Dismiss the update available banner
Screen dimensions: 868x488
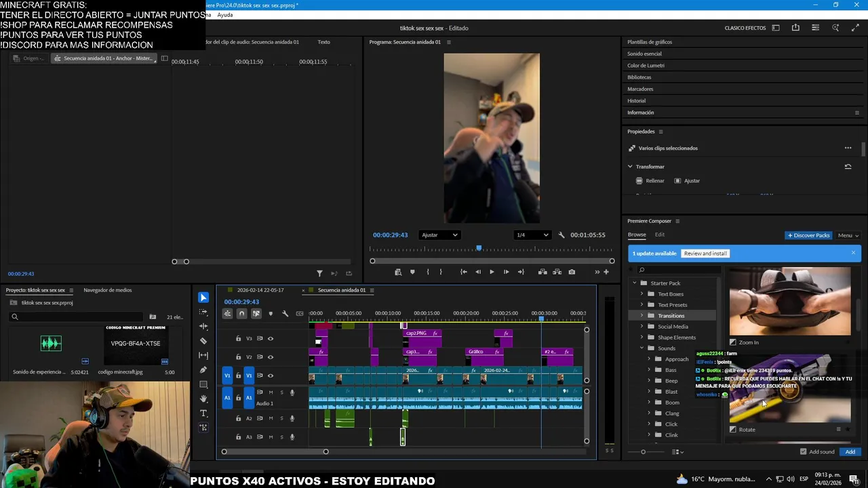pyautogui.click(x=853, y=253)
